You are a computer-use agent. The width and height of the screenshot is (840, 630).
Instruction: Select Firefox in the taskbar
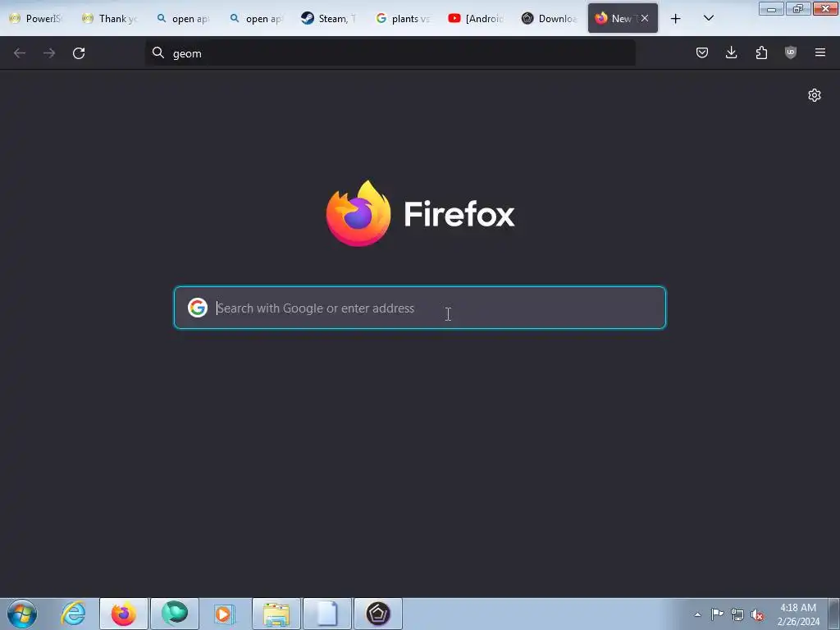pyautogui.click(x=124, y=614)
